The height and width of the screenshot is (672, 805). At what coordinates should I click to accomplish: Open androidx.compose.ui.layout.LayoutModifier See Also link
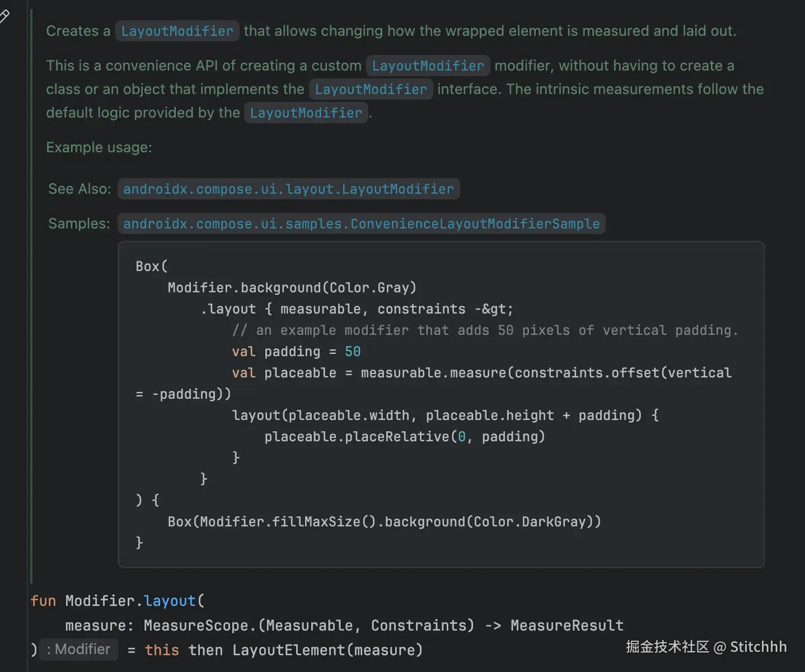288,189
